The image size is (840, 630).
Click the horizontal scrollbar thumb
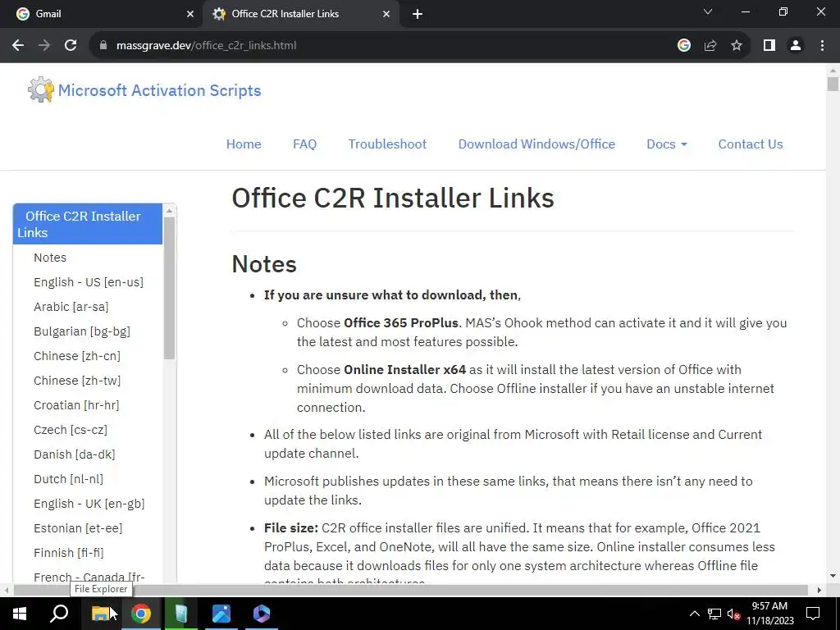point(410,590)
